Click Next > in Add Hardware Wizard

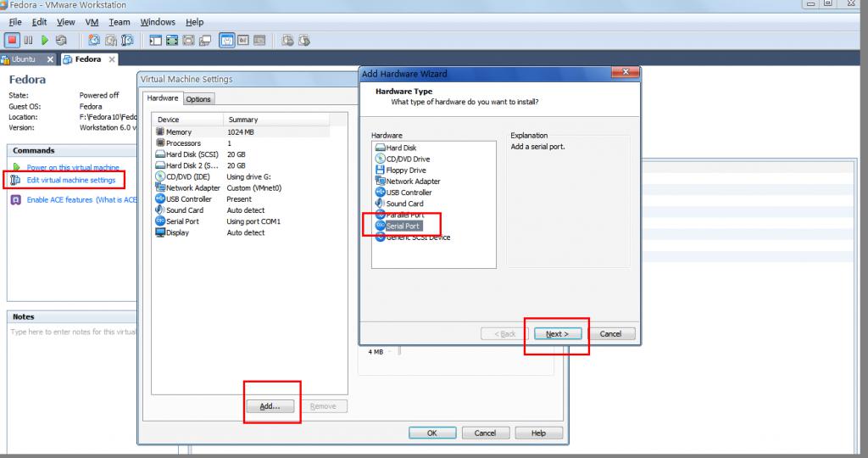coord(558,334)
